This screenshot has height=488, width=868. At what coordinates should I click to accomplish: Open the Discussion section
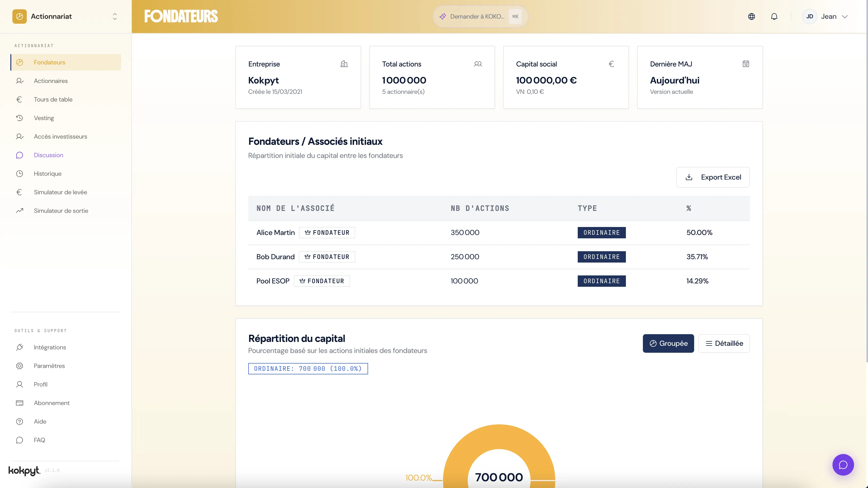pos(66,155)
